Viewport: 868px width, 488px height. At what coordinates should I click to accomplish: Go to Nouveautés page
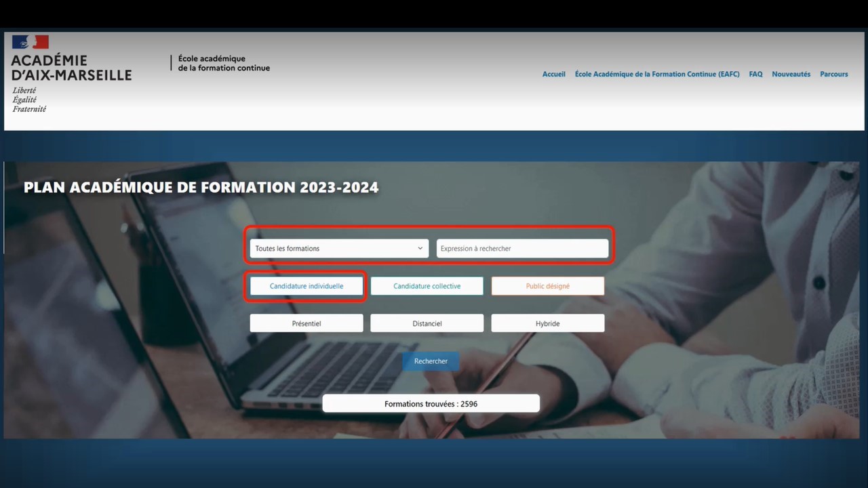click(791, 75)
